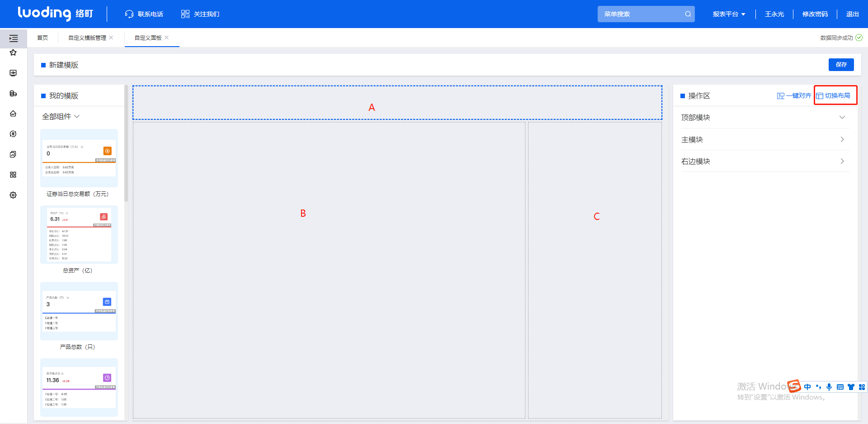Viewport: 868px width, 424px height.
Task: Click the one-key align icon
Action: pyautogui.click(x=781, y=96)
